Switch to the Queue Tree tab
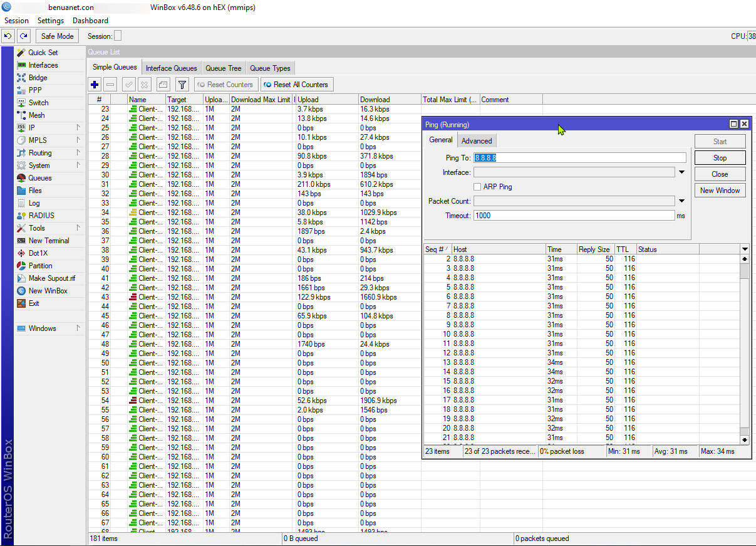The image size is (756, 546). coord(223,67)
